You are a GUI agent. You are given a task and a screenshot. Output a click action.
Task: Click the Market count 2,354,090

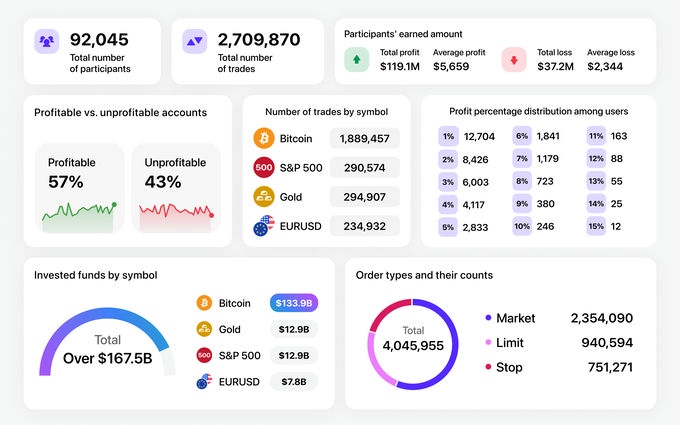[x=602, y=318]
